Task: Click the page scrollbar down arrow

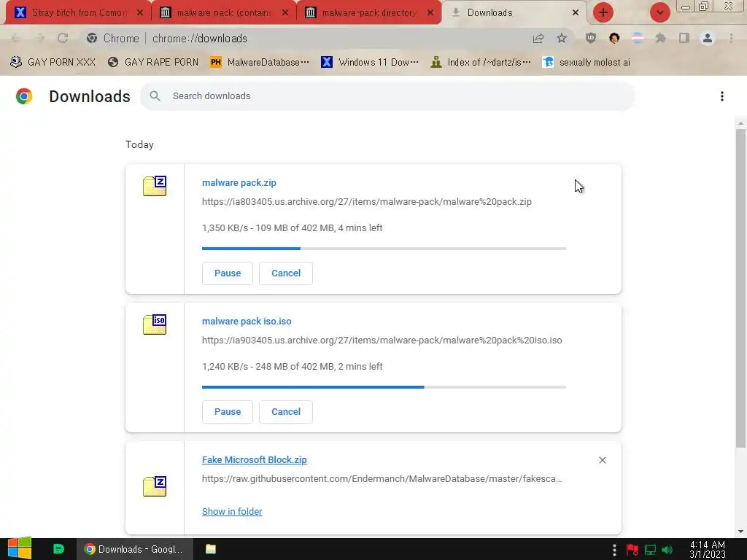Action: tap(740, 532)
